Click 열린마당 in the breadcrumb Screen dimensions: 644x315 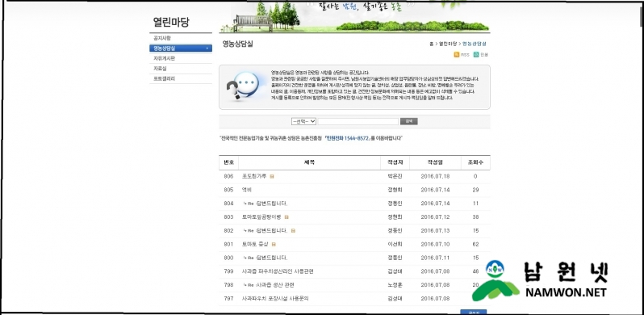click(x=447, y=44)
